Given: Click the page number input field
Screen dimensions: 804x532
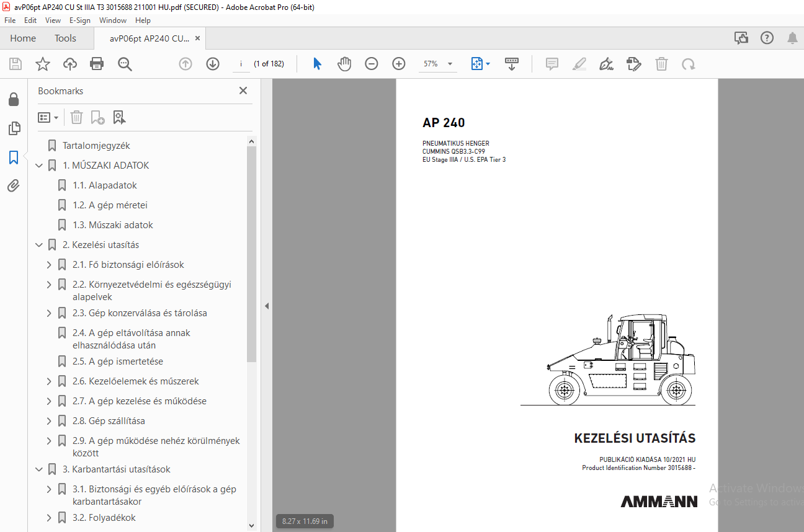Looking at the screenshot, I should click(241, 64).
